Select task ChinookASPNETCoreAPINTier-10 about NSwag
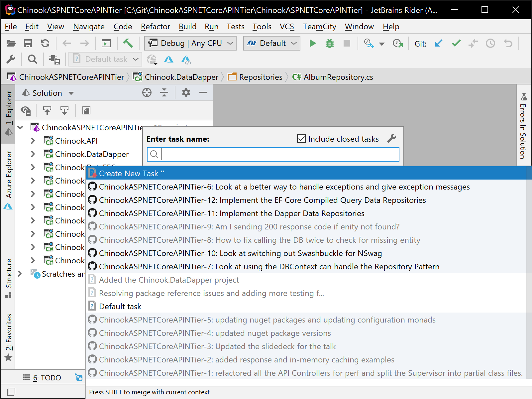The width and height of the screenshot is (532, 399). [309, 253]
